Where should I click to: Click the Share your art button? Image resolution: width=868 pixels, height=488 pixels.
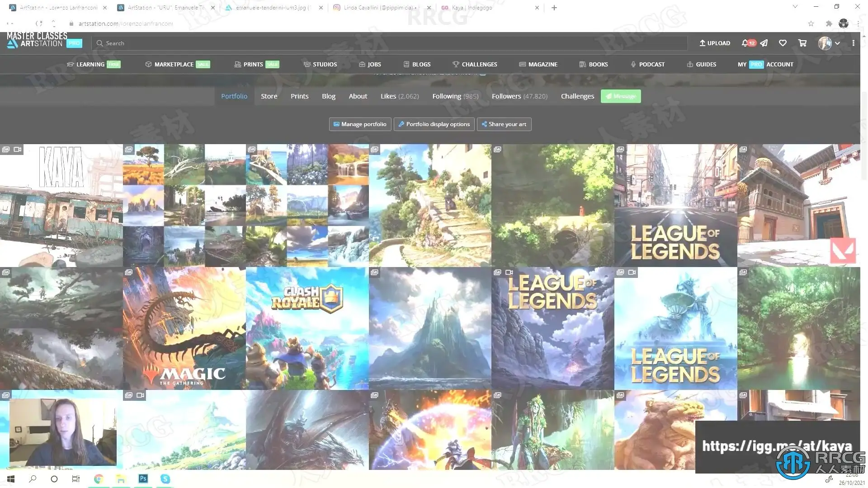click(504, 124)
